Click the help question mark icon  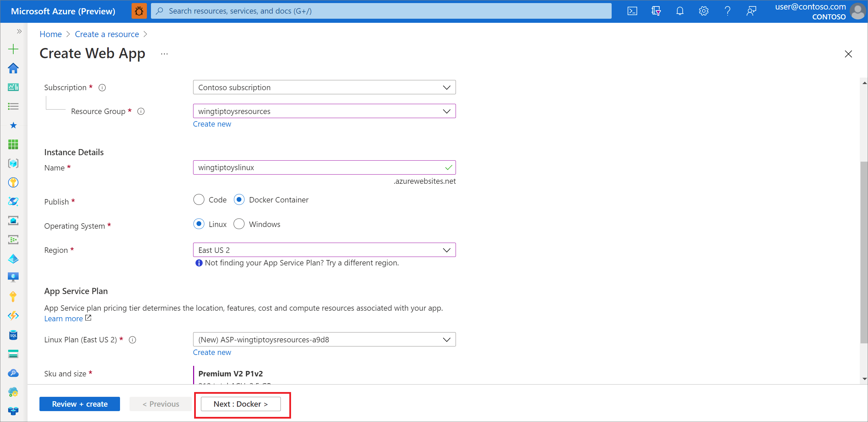pos(727,11)
